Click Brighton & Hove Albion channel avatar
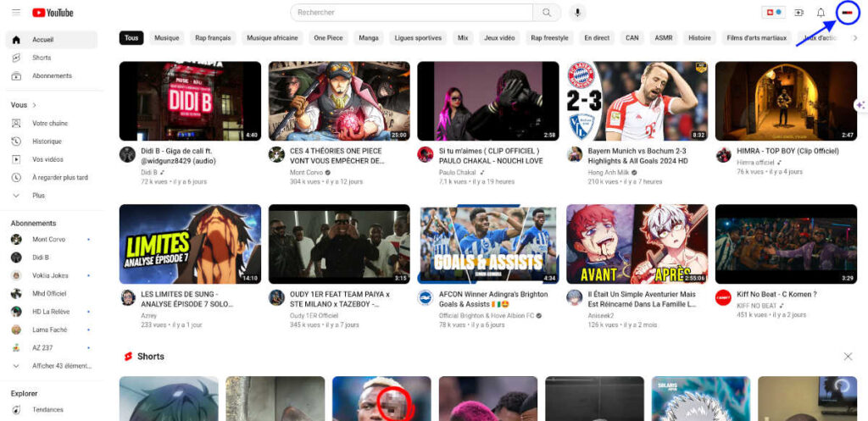 (x=426, y=297)
